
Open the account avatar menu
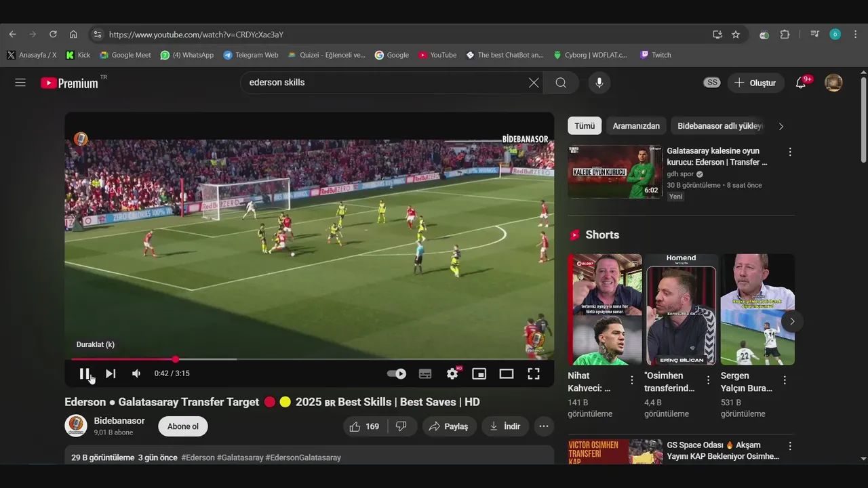[833, 83]
